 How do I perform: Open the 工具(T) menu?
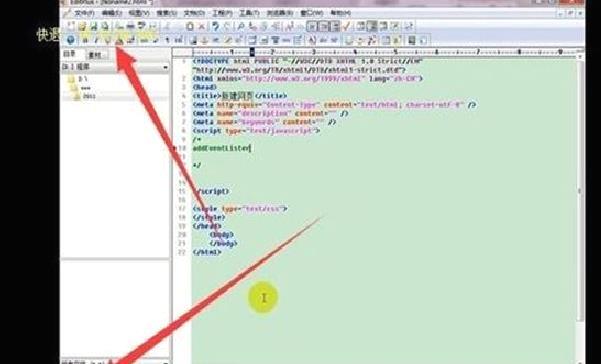249,13
